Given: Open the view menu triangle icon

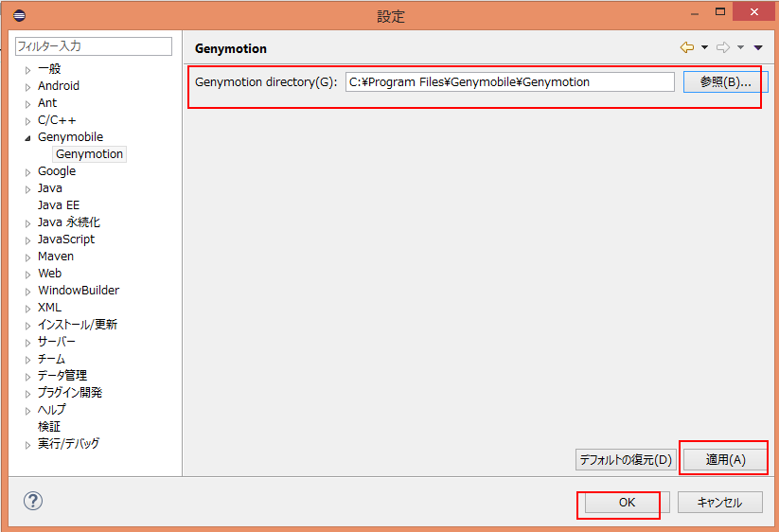Looking at the screenshot, I should click(x=758, y=48).
